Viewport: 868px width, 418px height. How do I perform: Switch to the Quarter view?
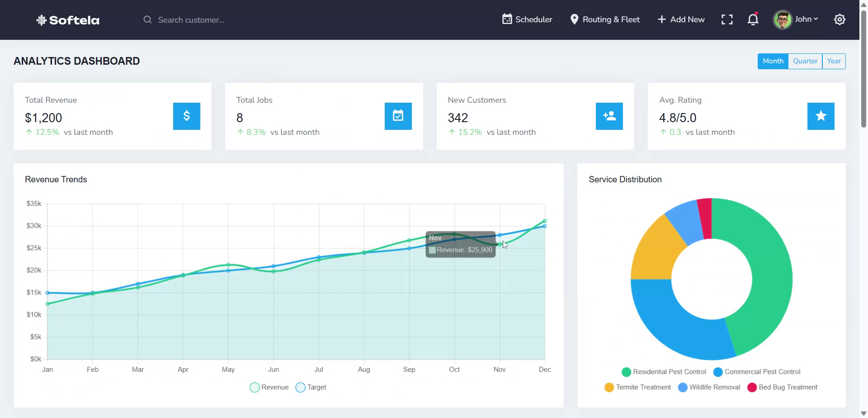pyautogui.click(x=805, y=61)
